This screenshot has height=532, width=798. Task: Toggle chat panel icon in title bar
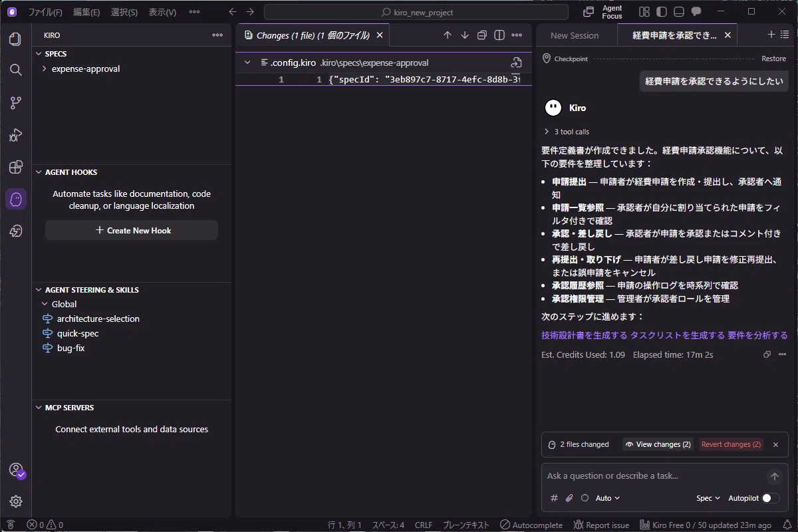tap(696, 12)
